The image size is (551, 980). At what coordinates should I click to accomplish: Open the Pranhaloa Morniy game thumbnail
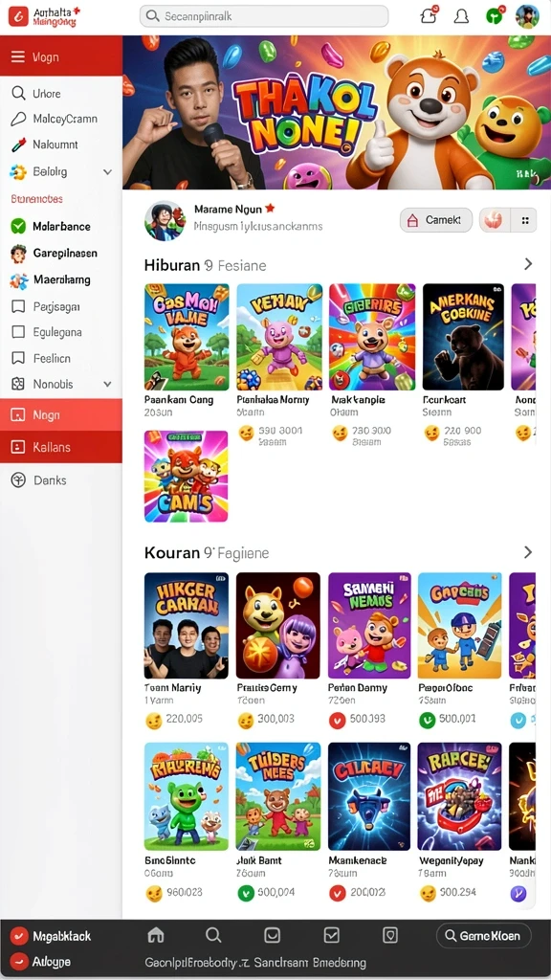tap(279, 337)
